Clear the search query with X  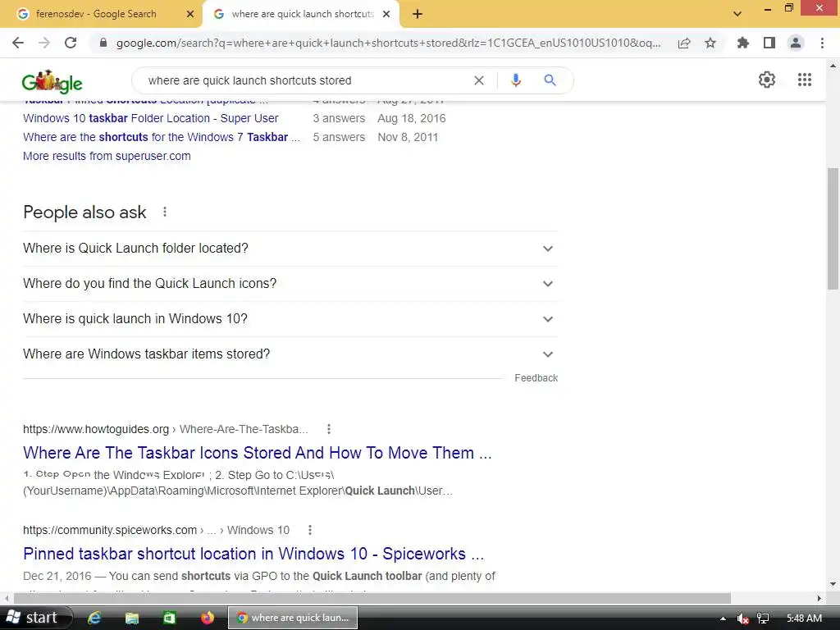[x=479, y=80]
